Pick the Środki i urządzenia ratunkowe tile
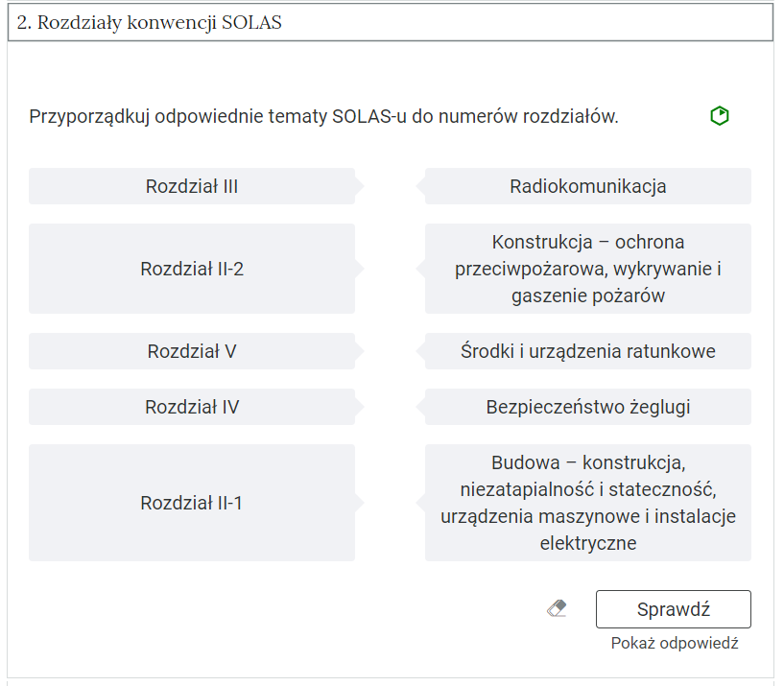Screen dimensions: 784x686 pos(587,351)
